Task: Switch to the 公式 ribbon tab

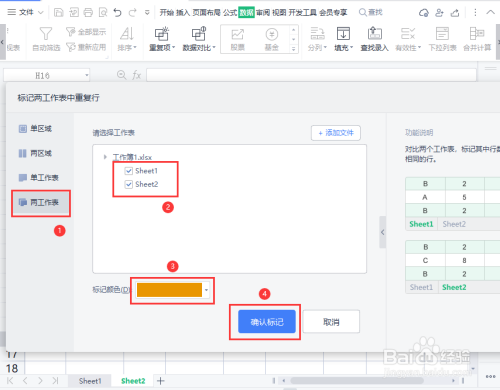Action: click(230, 13)
